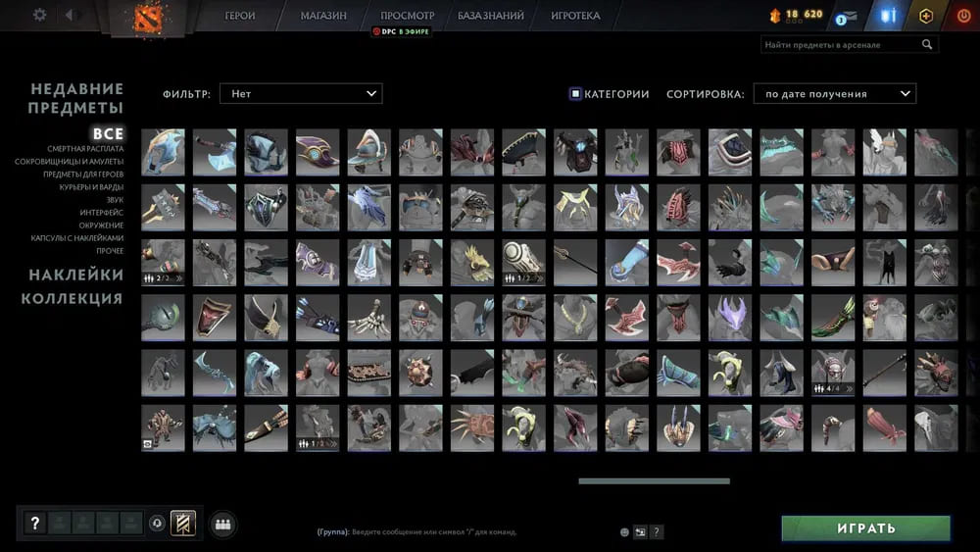Open the blue armory icon in top bar
The height and width of the screenshot is (552, 980).
click(889, 16)
